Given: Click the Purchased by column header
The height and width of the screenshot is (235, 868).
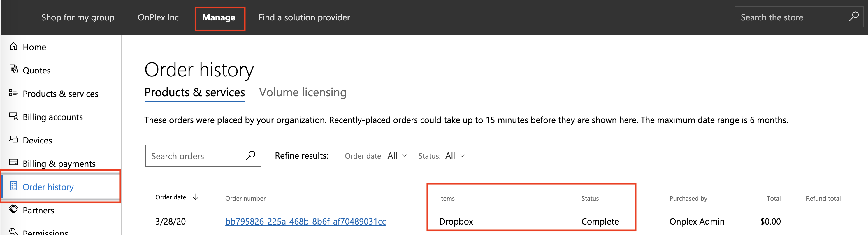Looking at the screenshot, I should click(688, 198).
